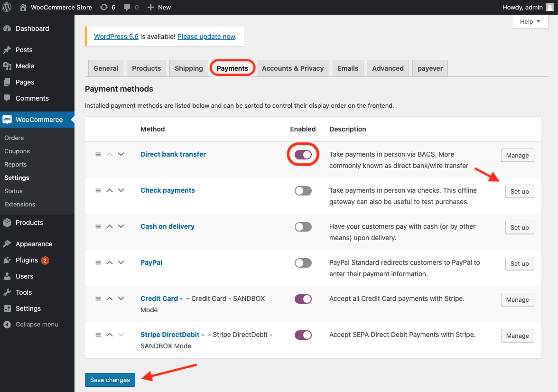Viewport: 558px width, 392px height.
Task: Click the WordPress logo icon
Action: point(7,7)
